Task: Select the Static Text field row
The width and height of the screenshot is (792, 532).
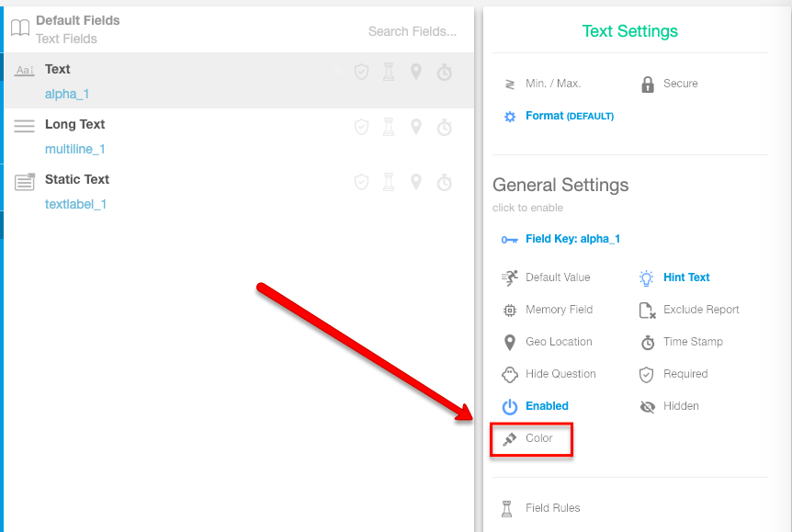Action: click(x=77, y=180)
